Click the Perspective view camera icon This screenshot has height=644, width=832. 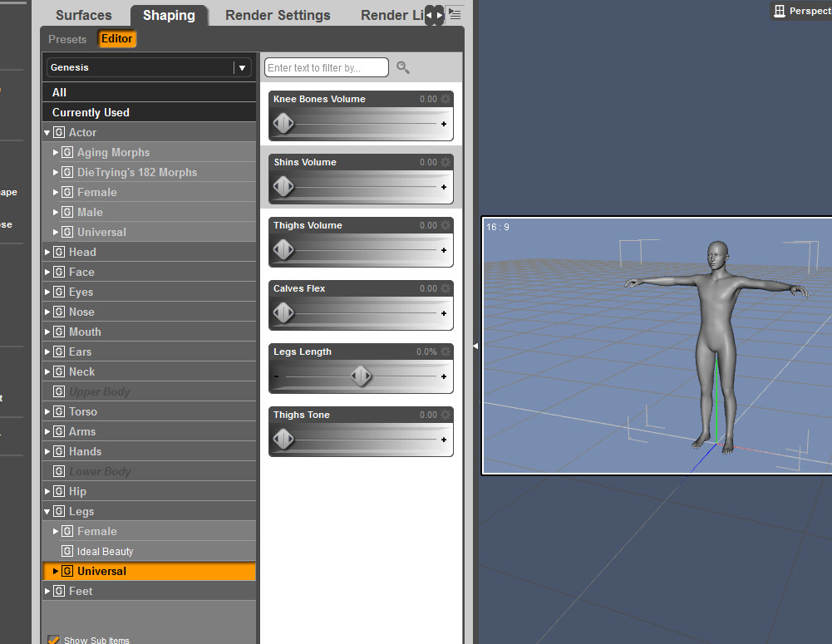(780, 11)
